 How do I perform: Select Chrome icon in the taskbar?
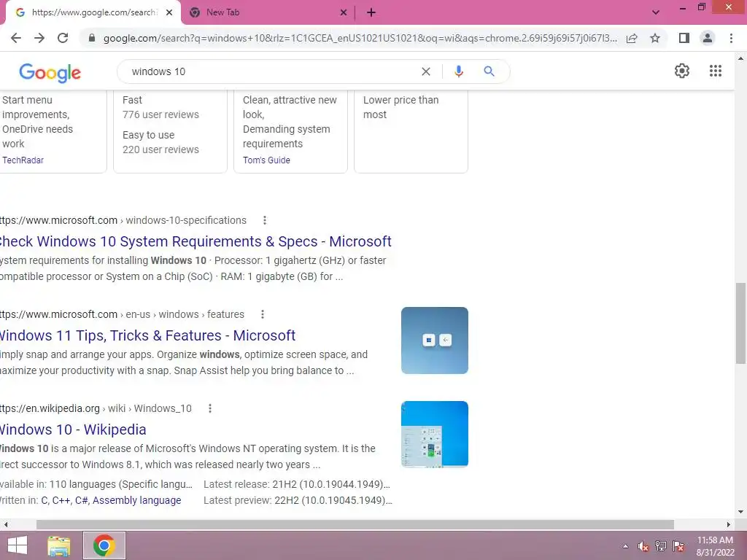[104, 545]
